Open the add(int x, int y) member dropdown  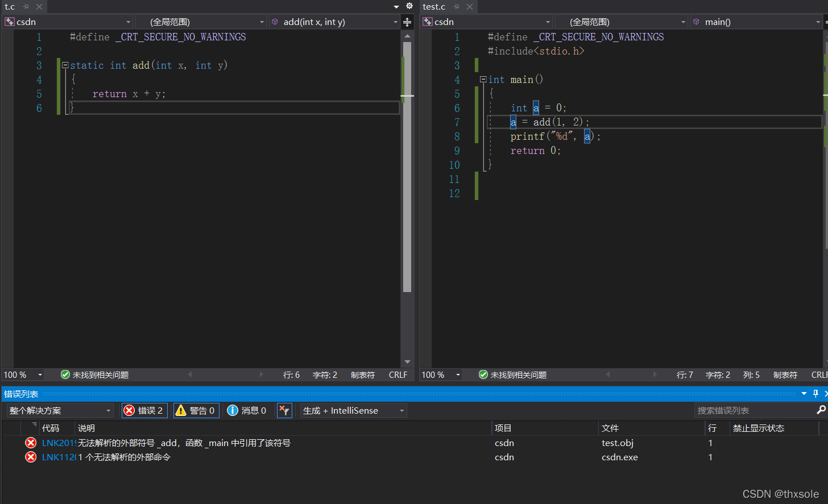(x=334, y=22)
